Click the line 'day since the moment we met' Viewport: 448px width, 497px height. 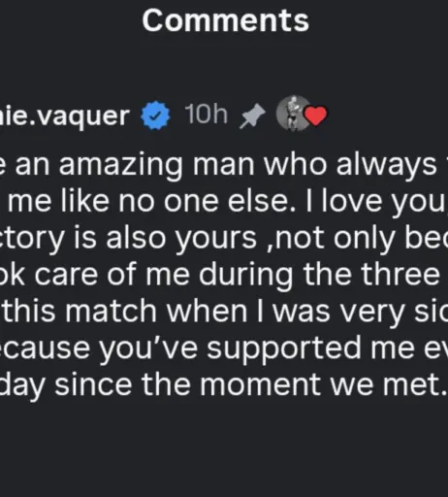coord(221,384)
